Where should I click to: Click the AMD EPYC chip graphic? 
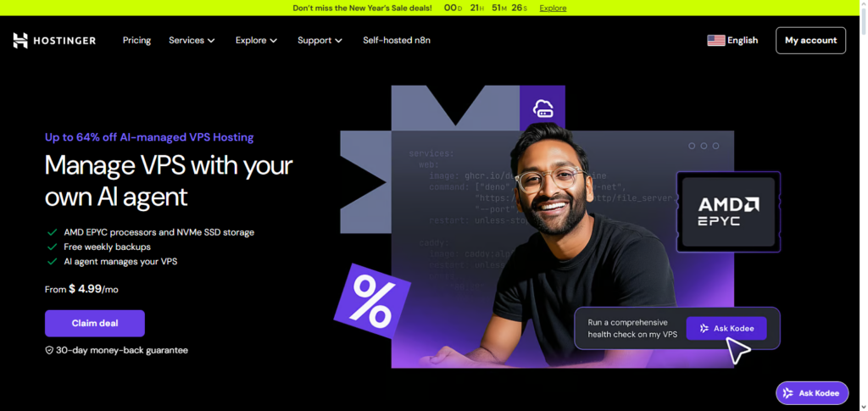tap(728, 212)
